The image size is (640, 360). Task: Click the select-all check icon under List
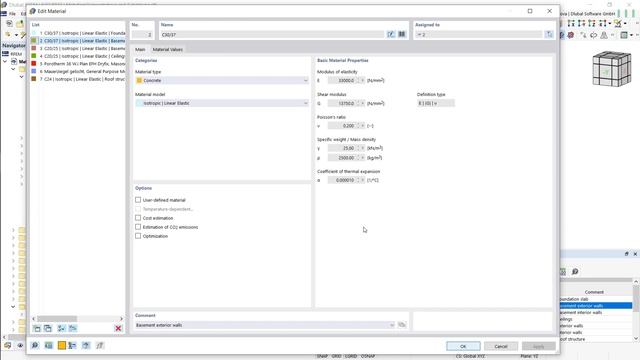(62, 328)
